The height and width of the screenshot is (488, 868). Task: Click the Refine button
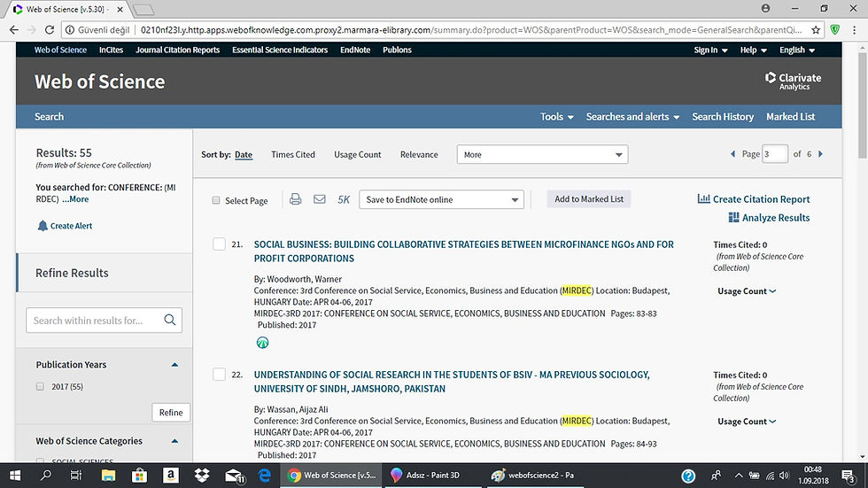click(x=170, y=412)
